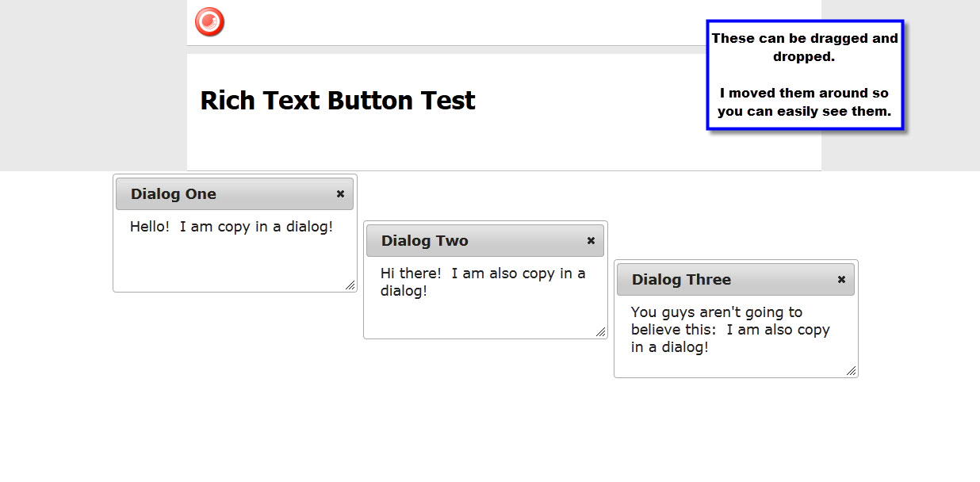Viewport: 980px width, 482px height.
Task: Dismiss Dialog Two using the X icon
Action: [x=591, y=241]
